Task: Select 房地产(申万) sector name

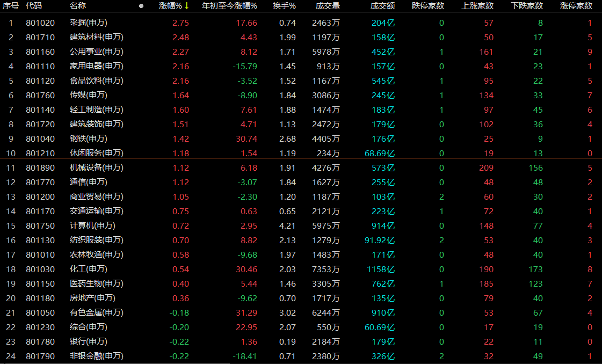Action: [92, 298]
